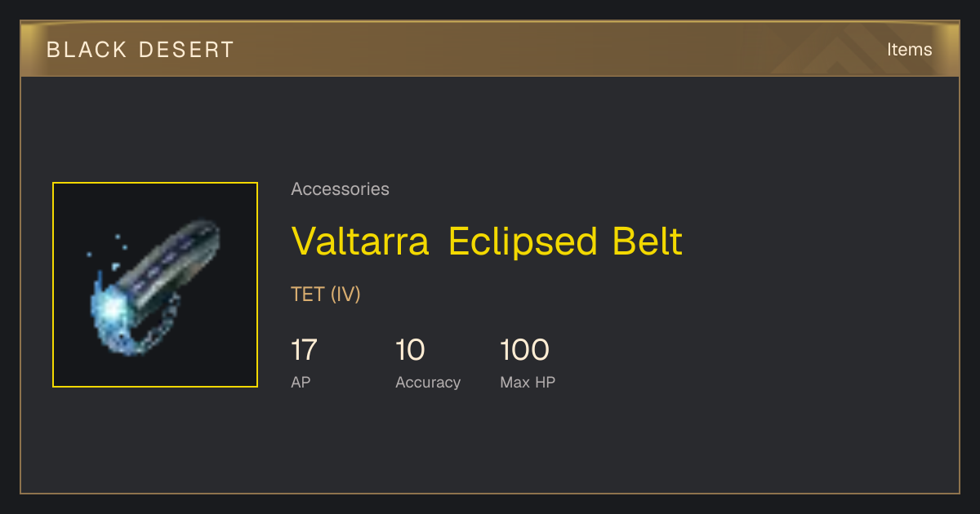Viewport: 980px width, 514px height.
Task: Click the AP stat label
Action: [x=301, y=382]
